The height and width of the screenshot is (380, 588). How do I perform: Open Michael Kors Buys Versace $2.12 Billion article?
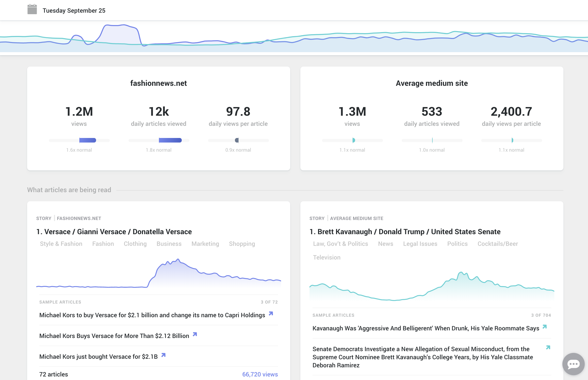pyautogui.click(x=114, y=336)
